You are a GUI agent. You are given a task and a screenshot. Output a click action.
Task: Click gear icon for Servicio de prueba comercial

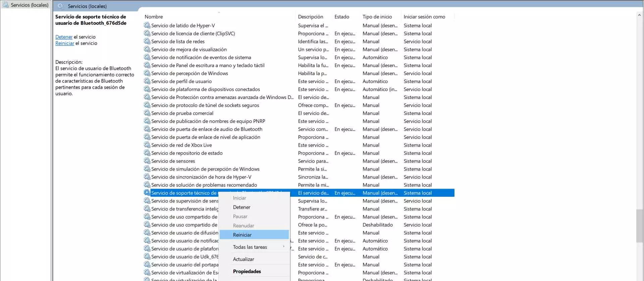(x=147, y=113)
